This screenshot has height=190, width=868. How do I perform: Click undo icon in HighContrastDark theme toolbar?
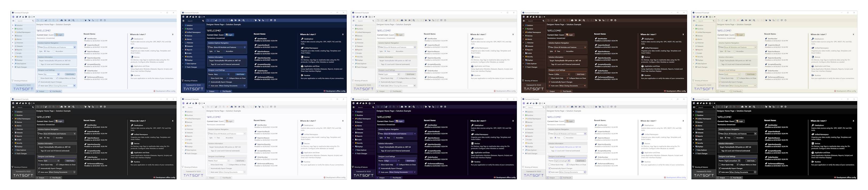[718, 107]
